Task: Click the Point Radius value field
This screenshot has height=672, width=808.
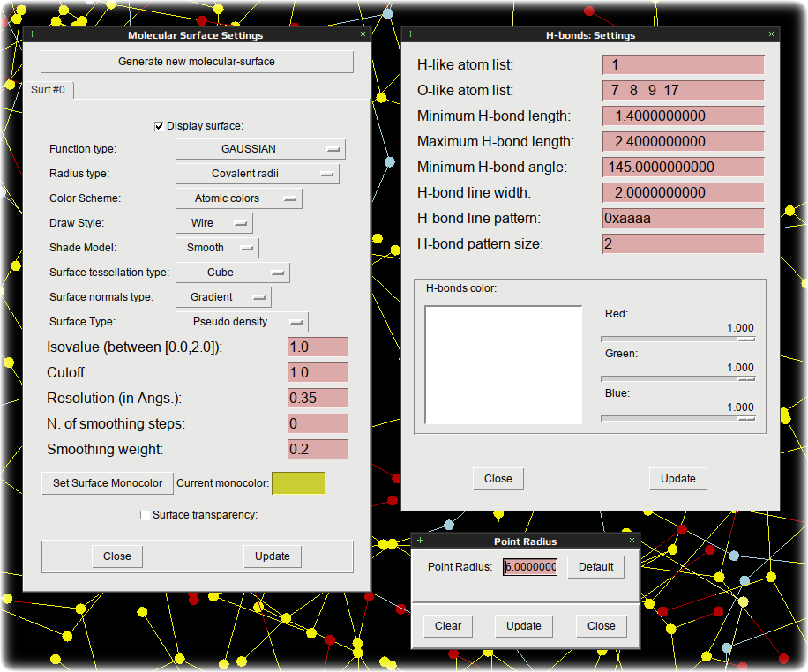Action: pos(530,567)
